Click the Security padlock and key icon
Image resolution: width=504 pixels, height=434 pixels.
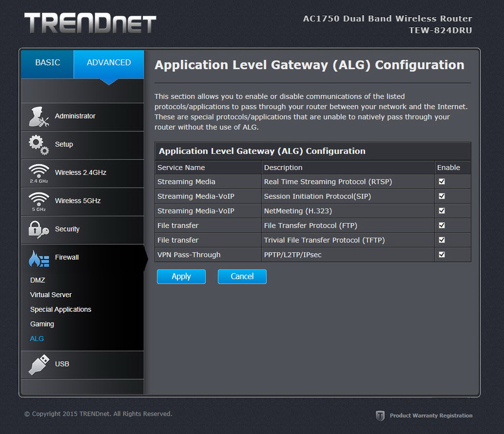coord(39,230)
